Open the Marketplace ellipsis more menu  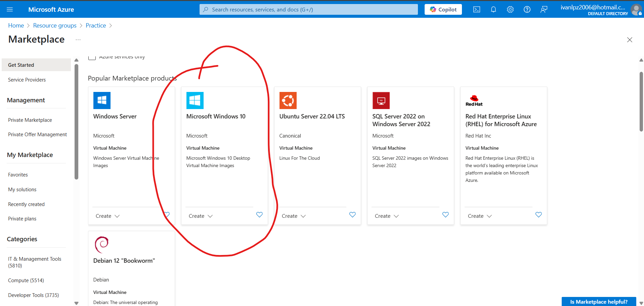[x=78, y=40]
